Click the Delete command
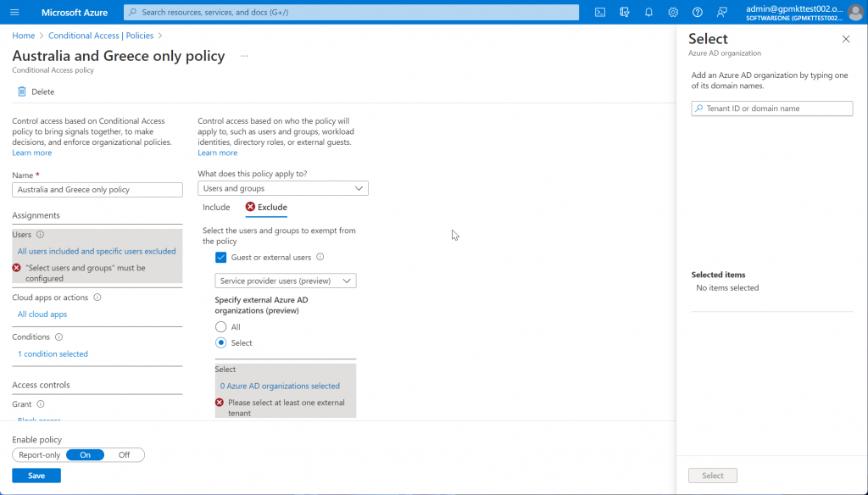The height and width of the screenshot is (495, 868). point(36,92)
